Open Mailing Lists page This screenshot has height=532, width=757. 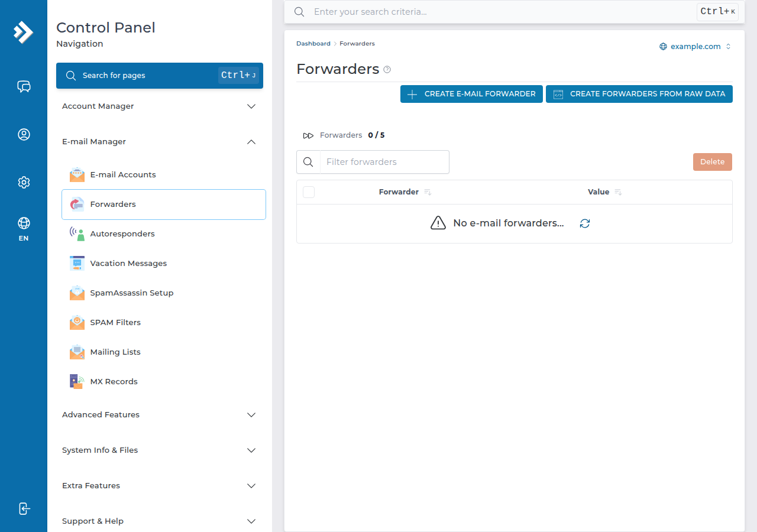(164, 352)
